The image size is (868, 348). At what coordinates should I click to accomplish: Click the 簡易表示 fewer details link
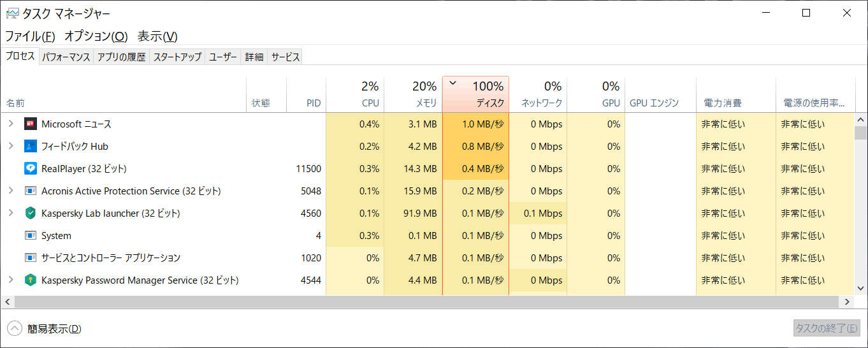54,329
